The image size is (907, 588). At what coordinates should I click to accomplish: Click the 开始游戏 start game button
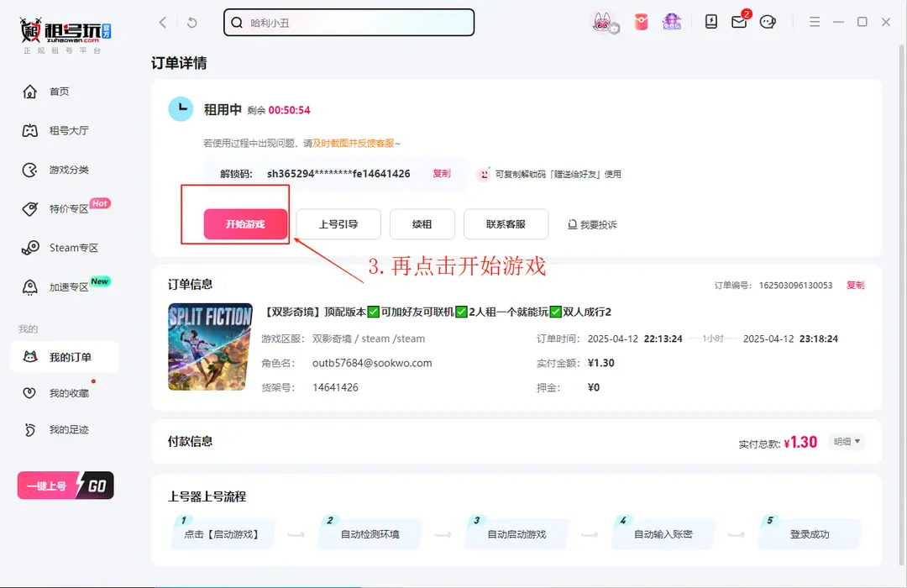click(x=245, y=224)
